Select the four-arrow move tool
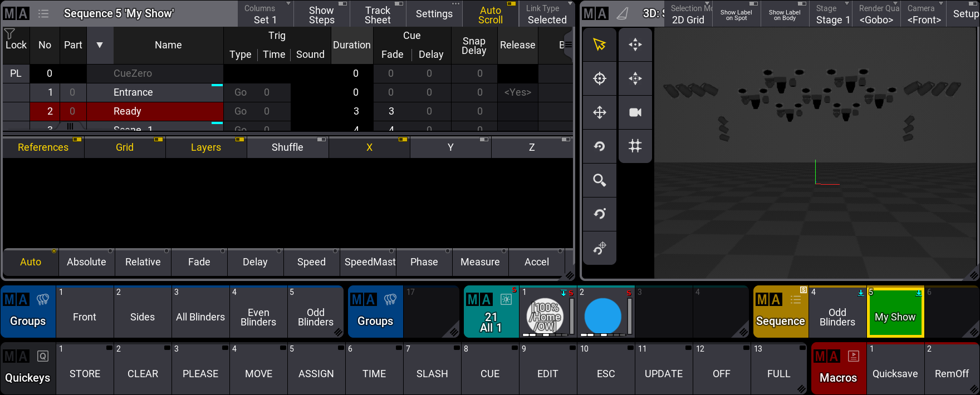Screen dimensions: 980x395 coord(599,112)
